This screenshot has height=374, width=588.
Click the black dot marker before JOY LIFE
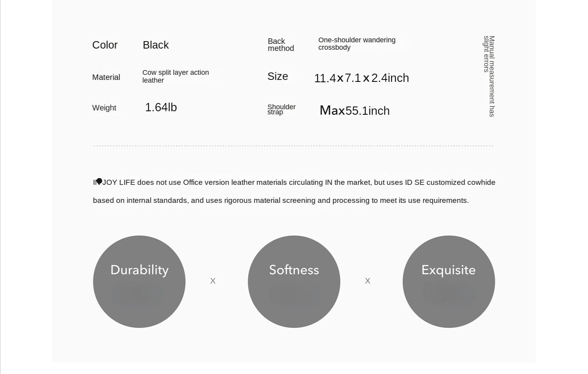99,181
